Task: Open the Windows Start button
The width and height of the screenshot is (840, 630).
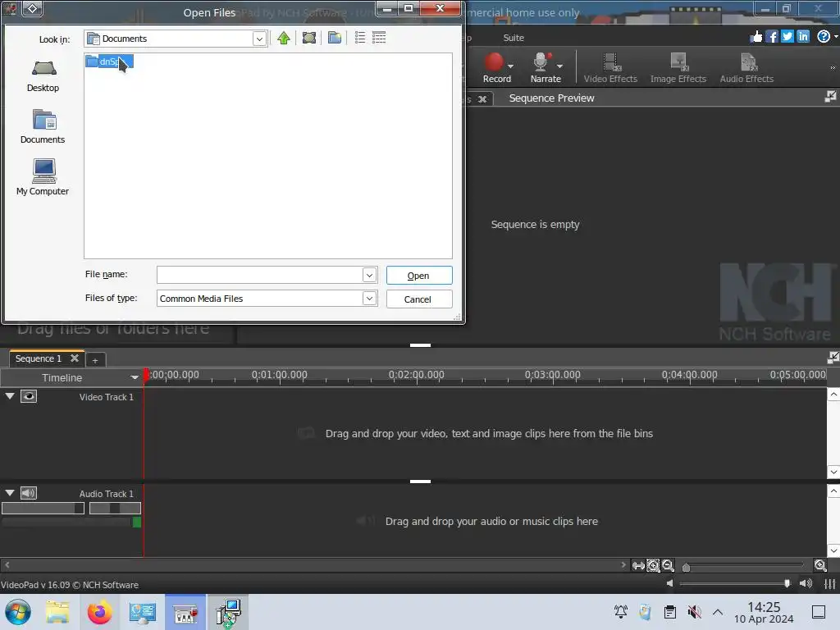Action: pyautogui.click(x=18, y=612)
